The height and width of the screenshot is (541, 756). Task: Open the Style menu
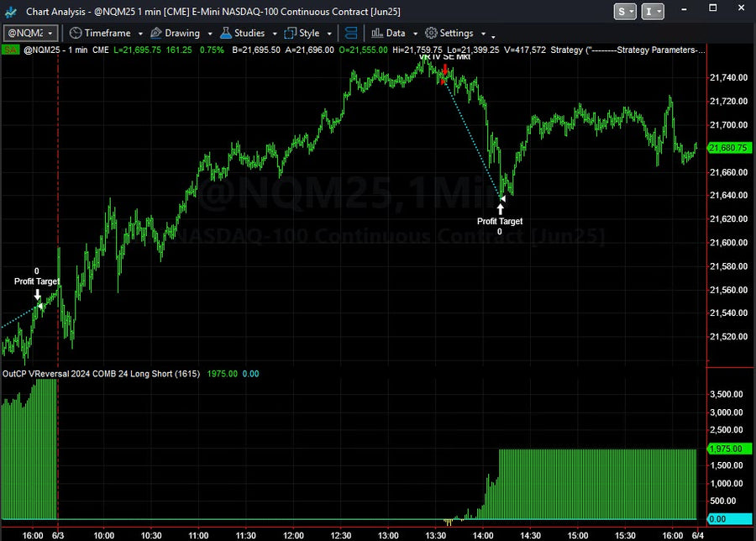309,34
